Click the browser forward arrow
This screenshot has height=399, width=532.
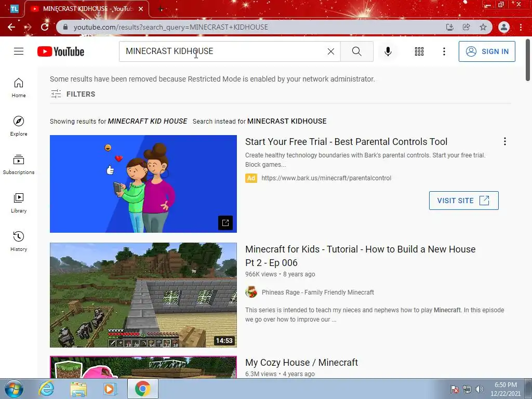coord(28,27)
